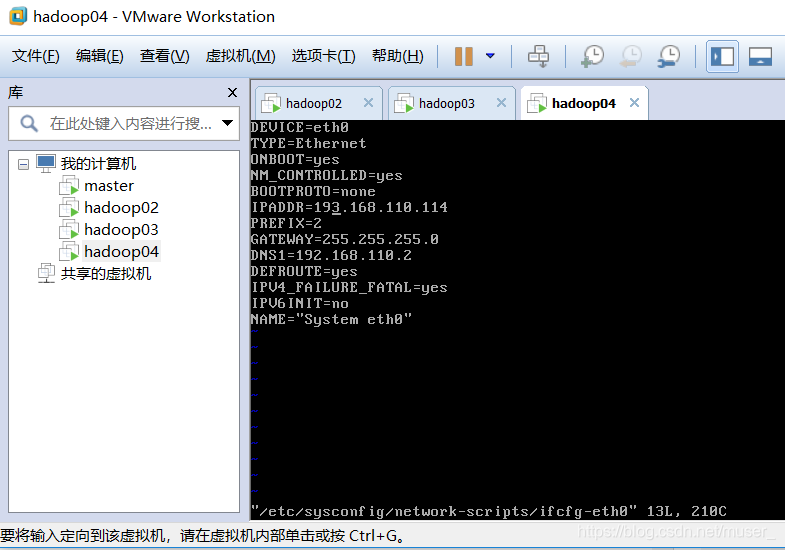Click the master VM icon in tree

[x=69, y=186]
